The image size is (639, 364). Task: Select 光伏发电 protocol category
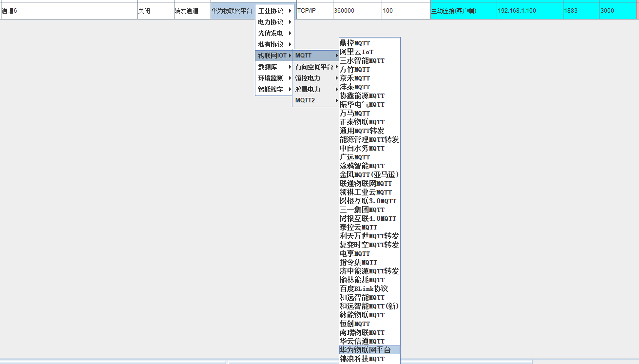click(x=271, y=33)
